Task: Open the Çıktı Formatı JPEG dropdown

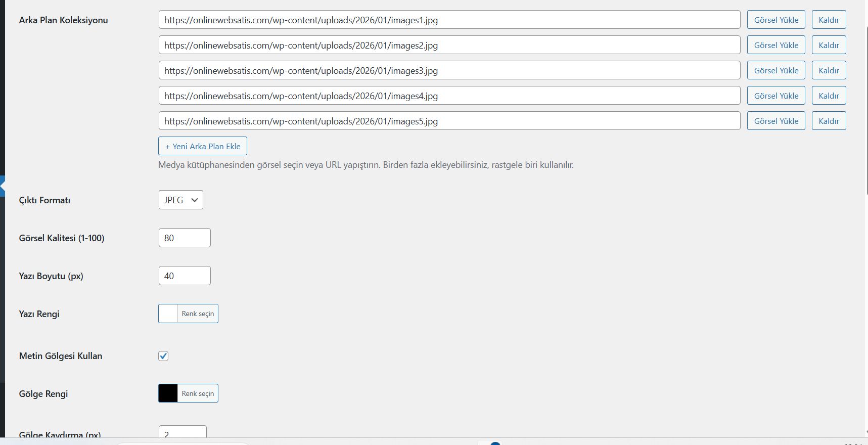Action: tap(180, 200)
